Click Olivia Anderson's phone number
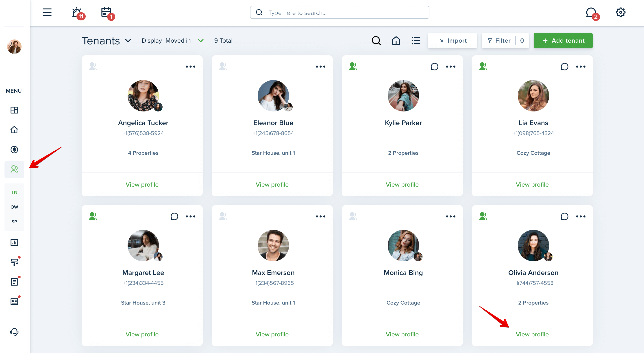 point(533,283)
